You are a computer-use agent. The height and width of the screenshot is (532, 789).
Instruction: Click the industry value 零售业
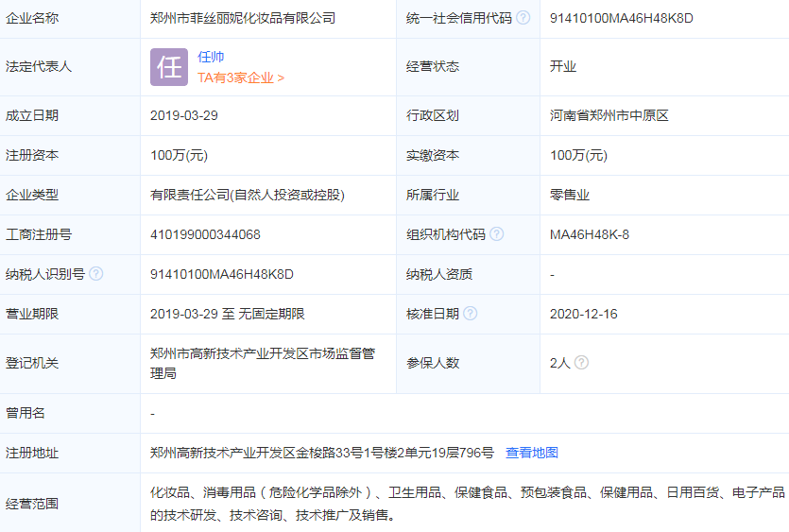569,195
